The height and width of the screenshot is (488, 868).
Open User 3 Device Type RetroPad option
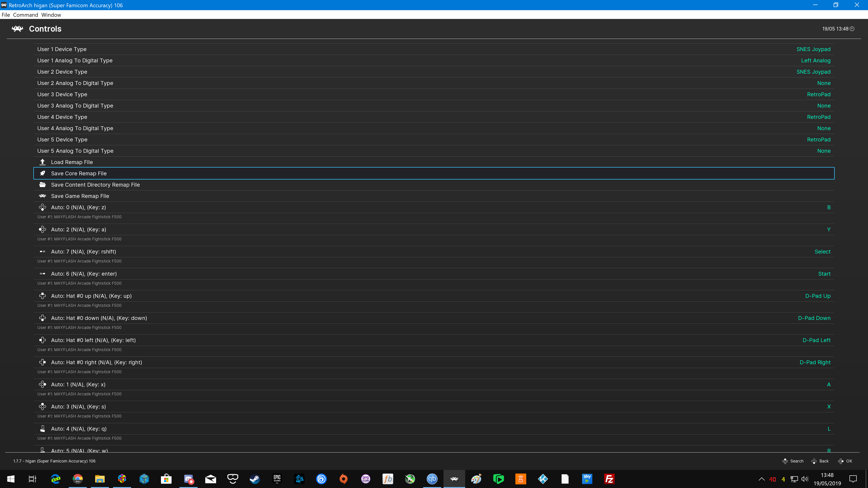tap(434, 94)
